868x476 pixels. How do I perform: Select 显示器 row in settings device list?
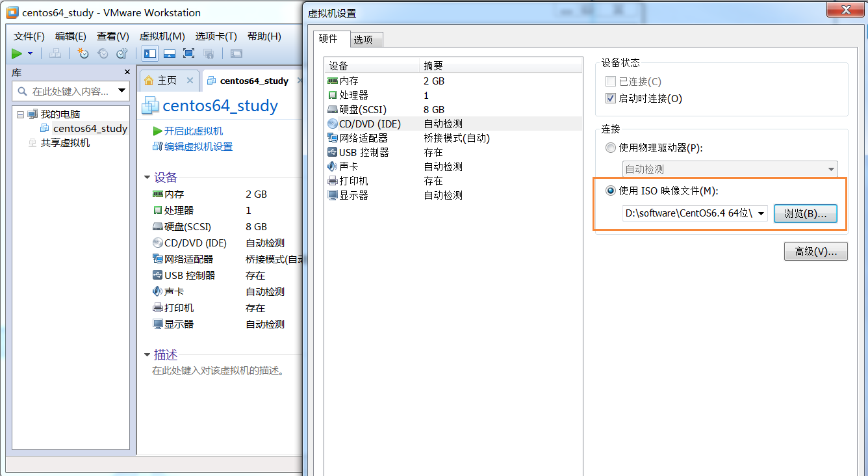click(x=453, y=195)
